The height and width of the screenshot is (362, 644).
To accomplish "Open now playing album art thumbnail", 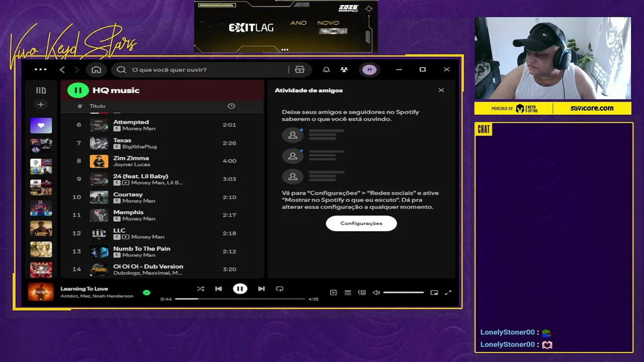I will coord(41,292).
